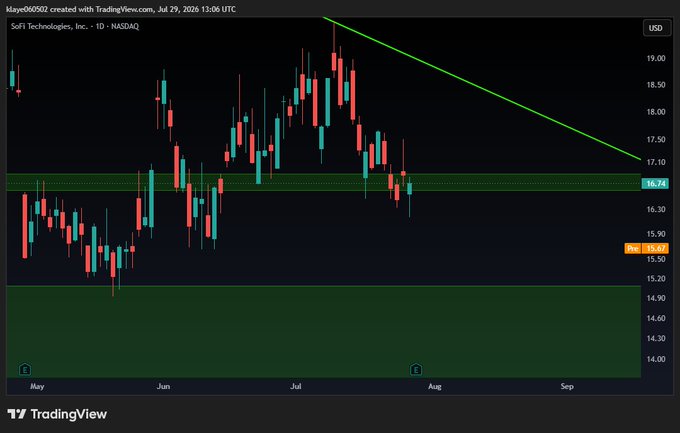Click the 14.30 price axis label

pyautogui.click(x=656, y=338)
